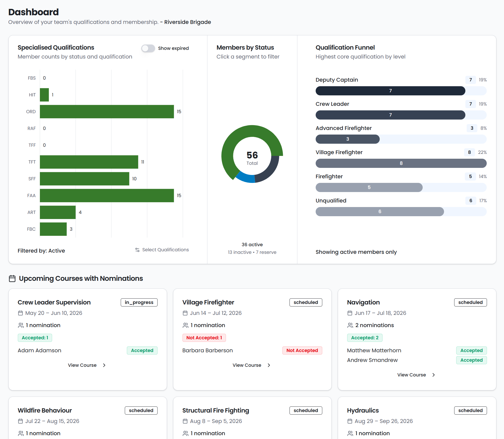504x439 pixels.
Task: Click calendar icon beside Aug 29 date
Action: [x=350, y=421]
